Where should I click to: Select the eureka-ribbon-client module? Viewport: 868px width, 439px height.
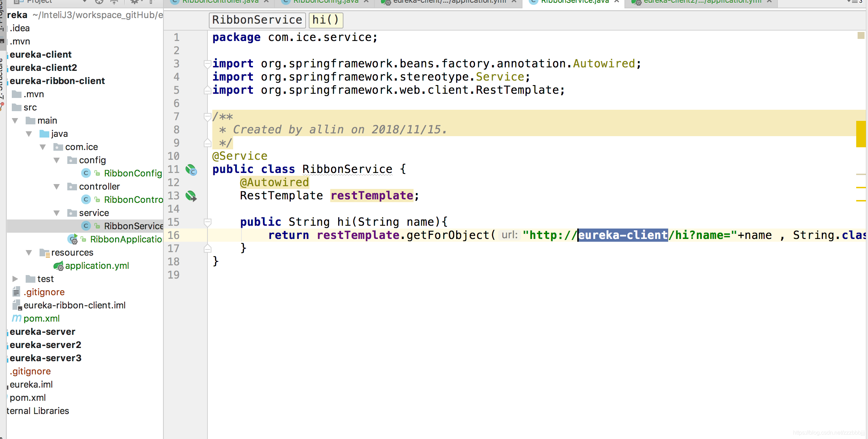pyautogui.click(x=57, y=81)
